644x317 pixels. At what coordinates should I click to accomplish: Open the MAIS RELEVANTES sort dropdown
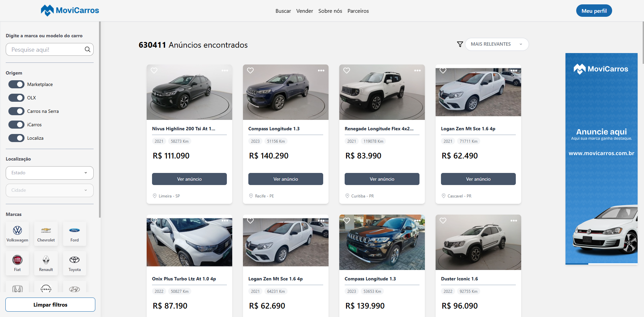click(497, 44)
